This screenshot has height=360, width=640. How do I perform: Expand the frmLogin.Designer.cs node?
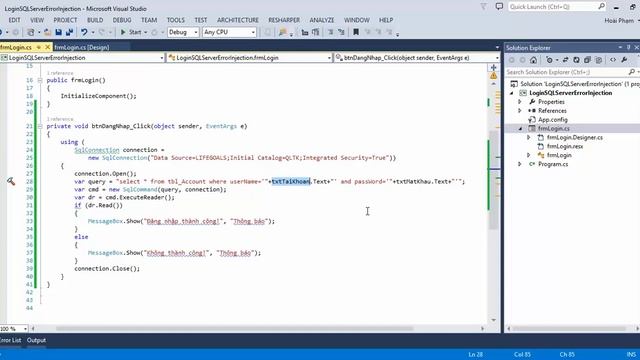(529, 138)
